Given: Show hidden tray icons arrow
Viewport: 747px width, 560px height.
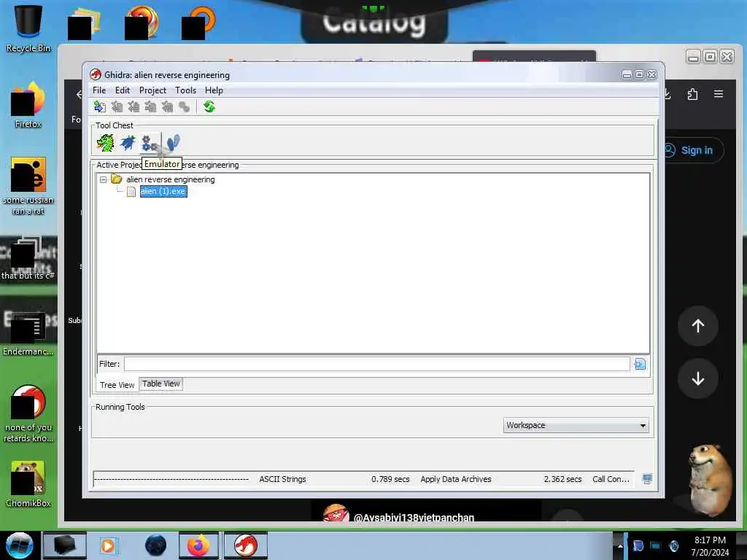Looking at the screenshot, I should coord(620,545).
